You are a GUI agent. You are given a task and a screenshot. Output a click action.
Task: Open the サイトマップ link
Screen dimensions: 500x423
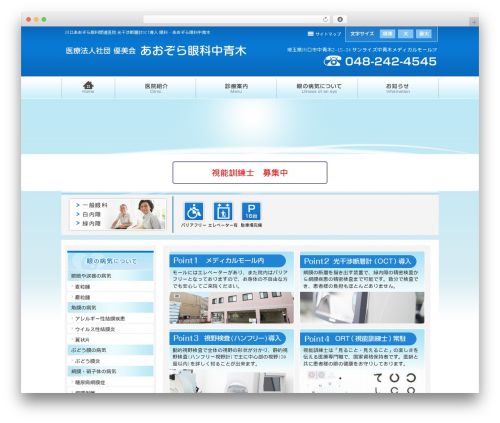coord(328,34)
